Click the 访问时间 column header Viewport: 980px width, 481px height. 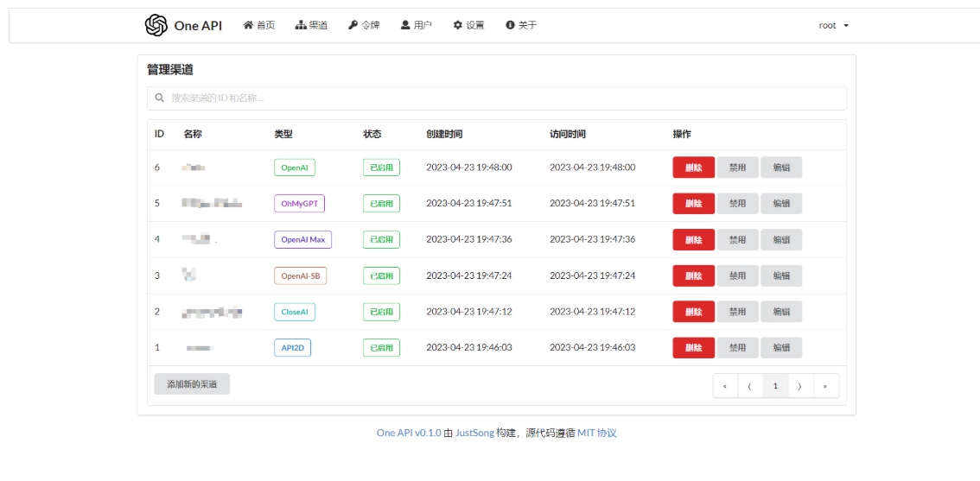tap(568, 135)
